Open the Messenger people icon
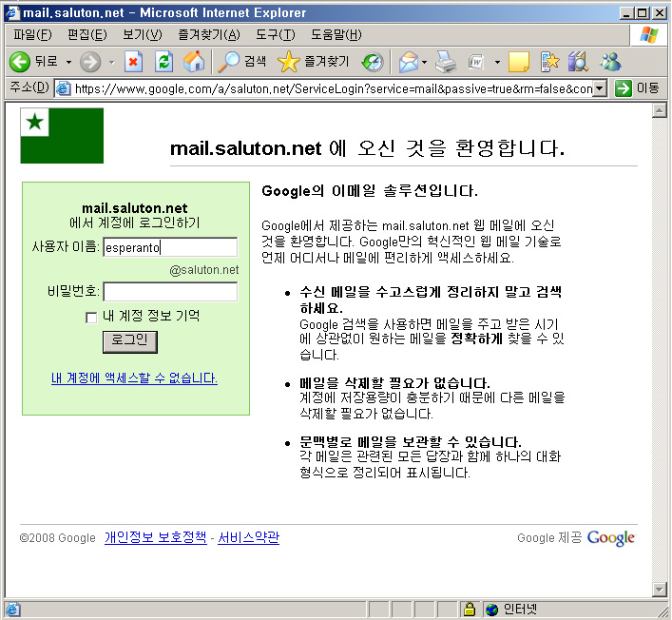 point(611,62)
